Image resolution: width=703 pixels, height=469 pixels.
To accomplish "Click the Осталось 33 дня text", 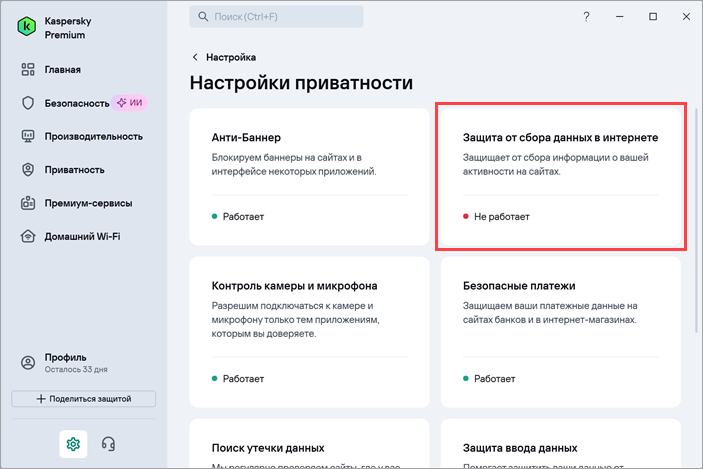I will (x=76, y=369).
